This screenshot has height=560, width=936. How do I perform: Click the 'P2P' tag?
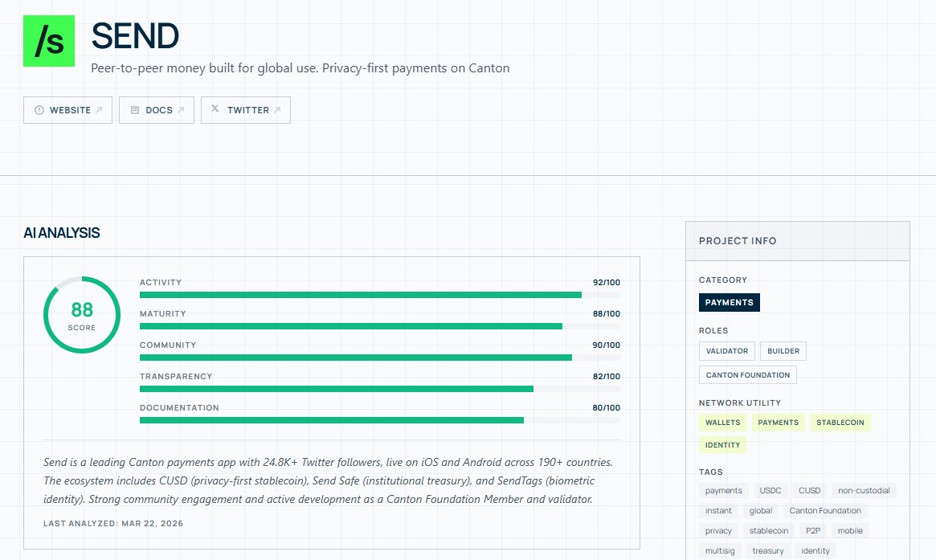(813, 531)
